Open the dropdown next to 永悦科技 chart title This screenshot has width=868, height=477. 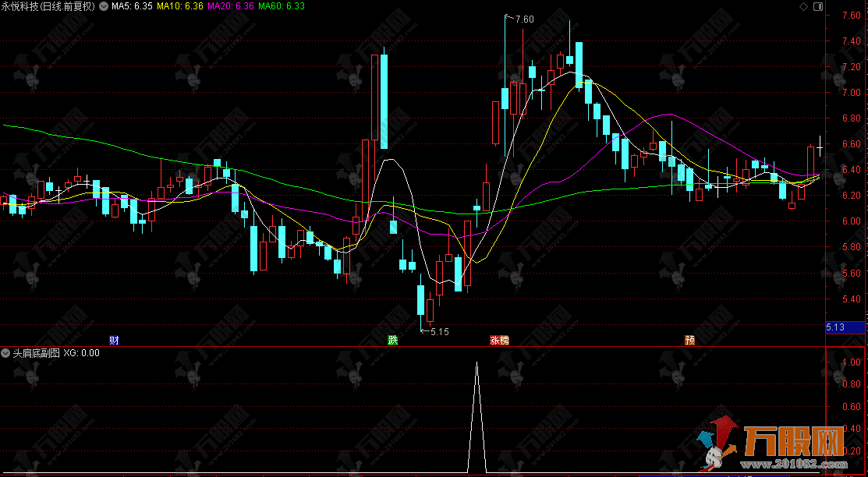[x=105, y=6]
